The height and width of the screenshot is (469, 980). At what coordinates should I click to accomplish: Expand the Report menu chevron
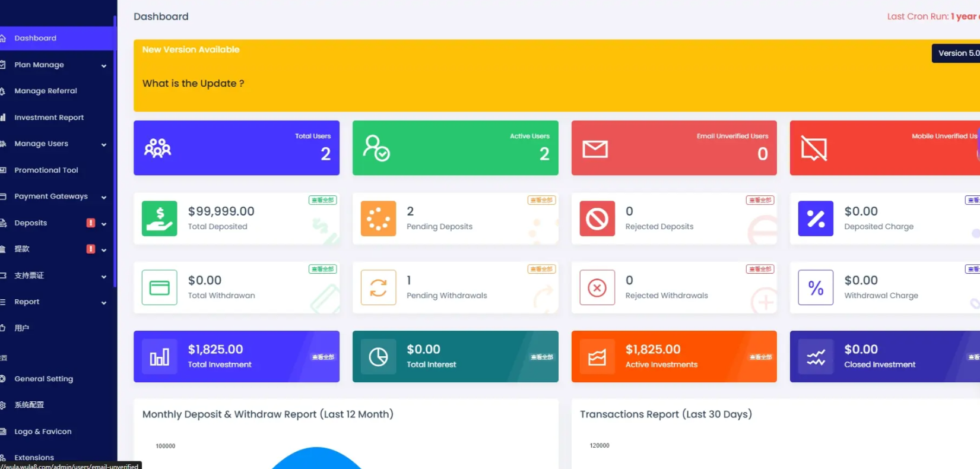pos(104,303)
